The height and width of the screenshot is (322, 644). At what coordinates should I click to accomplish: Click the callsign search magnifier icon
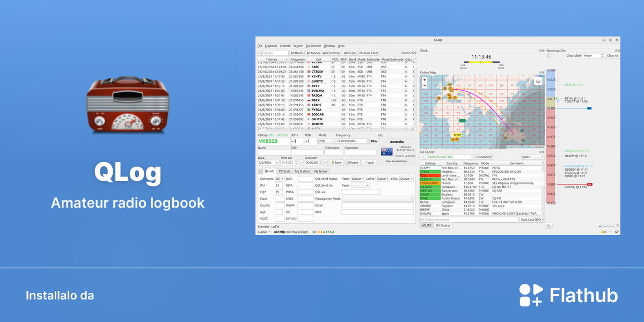(260, 53)
